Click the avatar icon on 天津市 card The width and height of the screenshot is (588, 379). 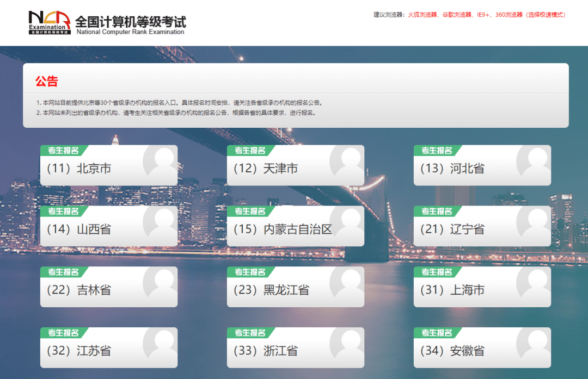346,161
